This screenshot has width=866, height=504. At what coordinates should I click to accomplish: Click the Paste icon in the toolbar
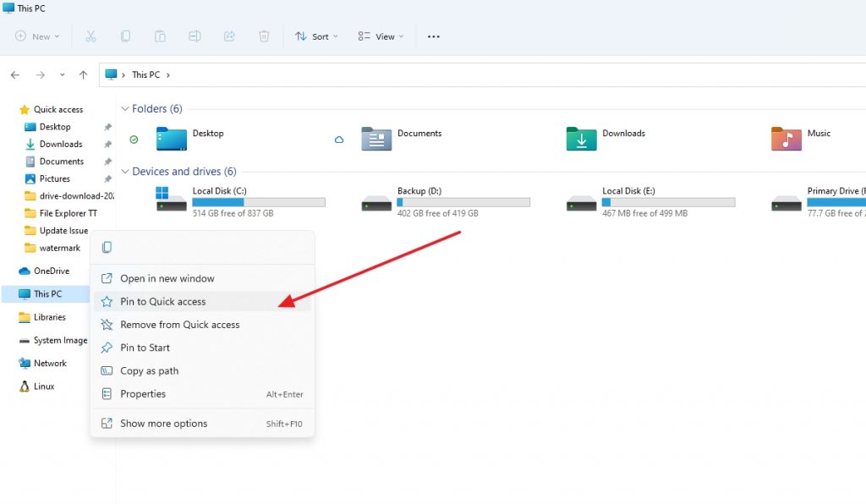pyautogui.click(x=160, y=36)
